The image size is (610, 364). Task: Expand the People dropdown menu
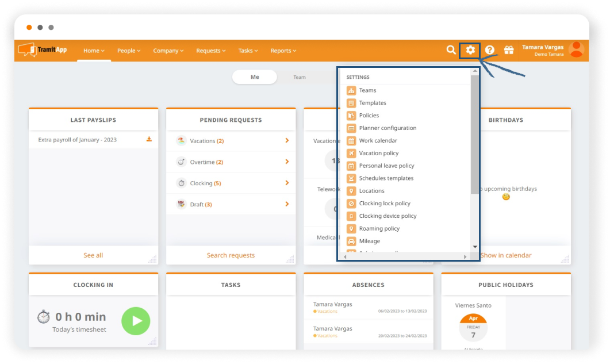point(129,51)
